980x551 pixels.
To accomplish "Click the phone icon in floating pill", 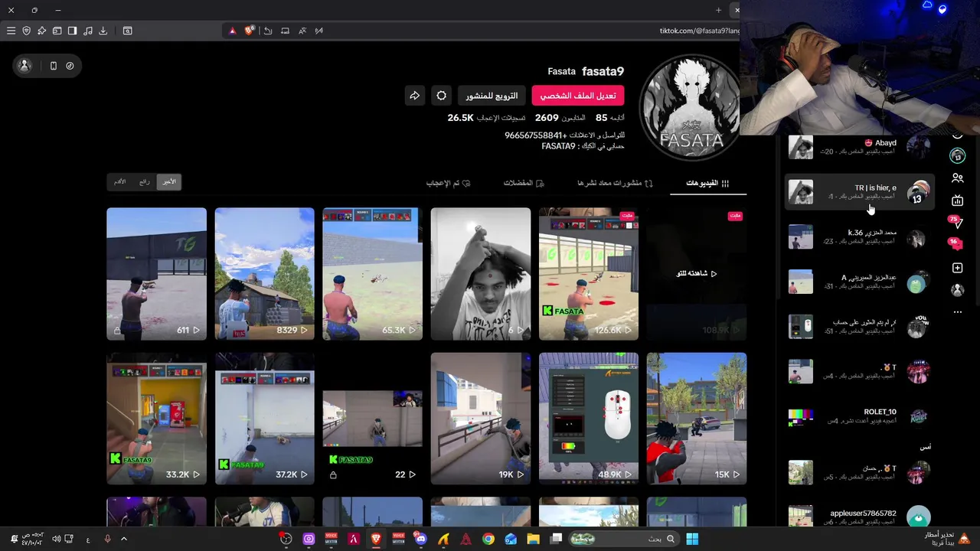I will 53,66.
